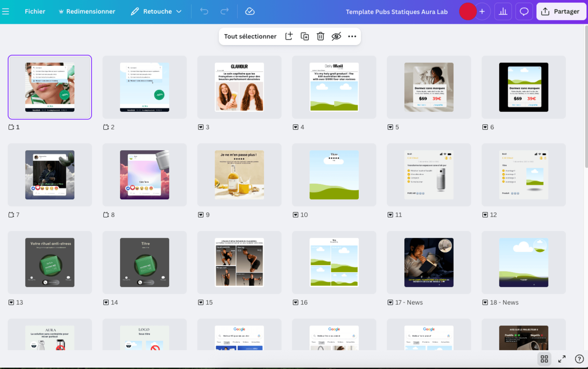
Task: Redo the last action
Action: coord(224,11)
